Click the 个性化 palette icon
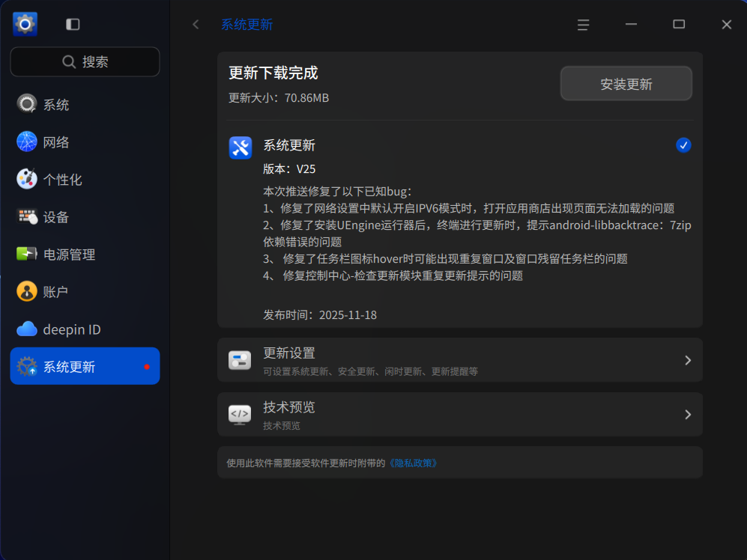Screen dimensions: 747x560 [27, 179]
